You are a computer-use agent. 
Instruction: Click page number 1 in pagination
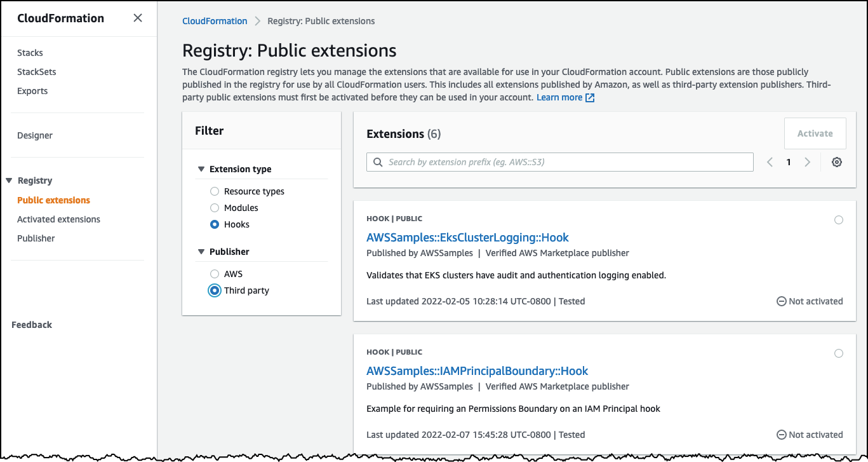789,162
